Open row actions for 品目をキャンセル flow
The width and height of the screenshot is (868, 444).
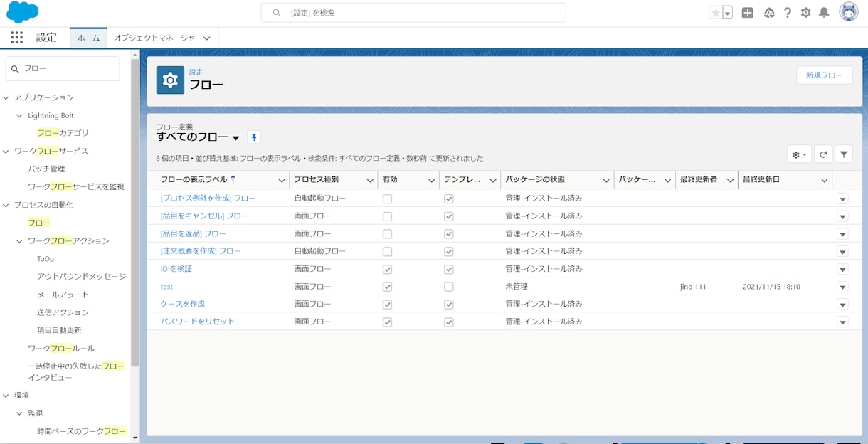click(x=842, y=216)
